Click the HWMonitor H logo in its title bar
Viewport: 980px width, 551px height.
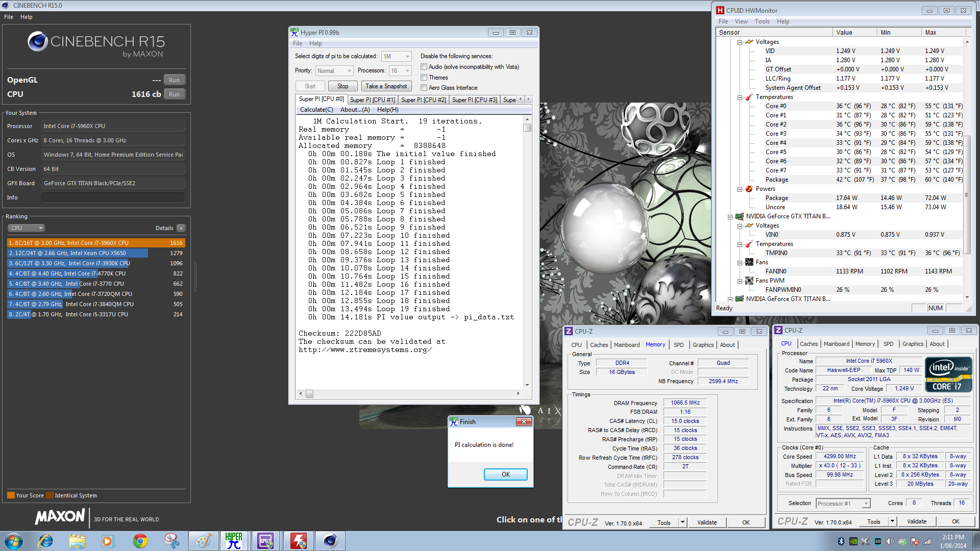(720, 10)
